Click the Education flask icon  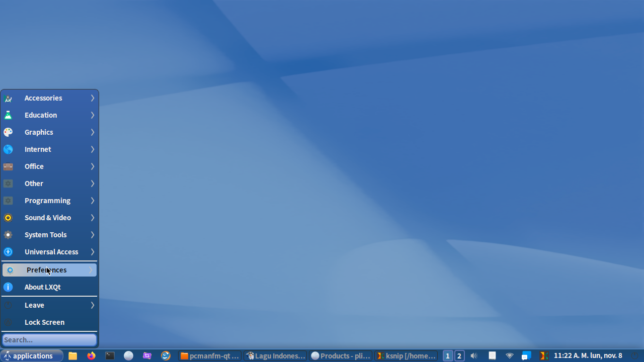[8, 115]
